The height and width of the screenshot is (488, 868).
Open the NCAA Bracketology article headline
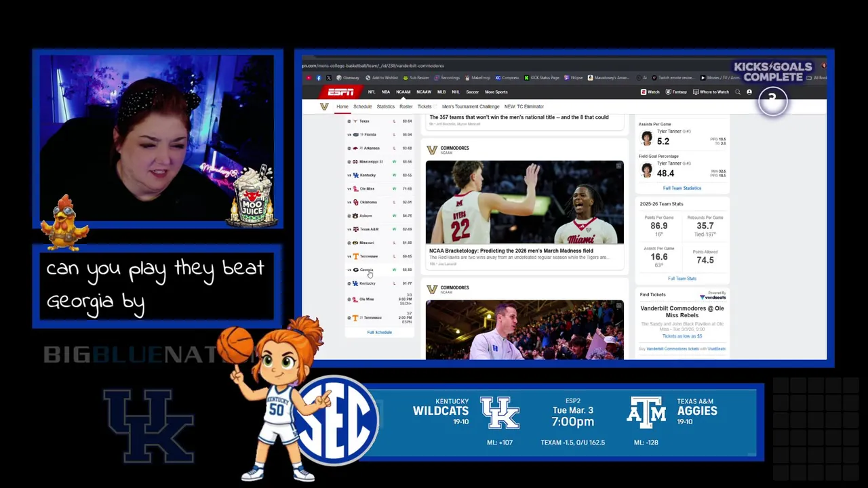[x=511, y=251]
